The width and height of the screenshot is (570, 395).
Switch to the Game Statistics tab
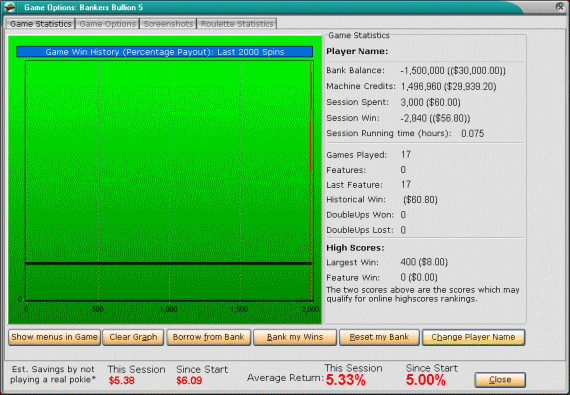tap(41, 24)
